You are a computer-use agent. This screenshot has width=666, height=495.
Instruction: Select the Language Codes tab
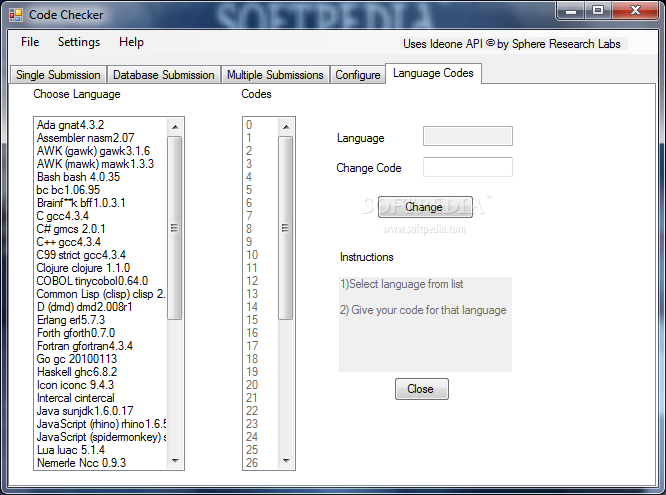click(x=433, y=73)
